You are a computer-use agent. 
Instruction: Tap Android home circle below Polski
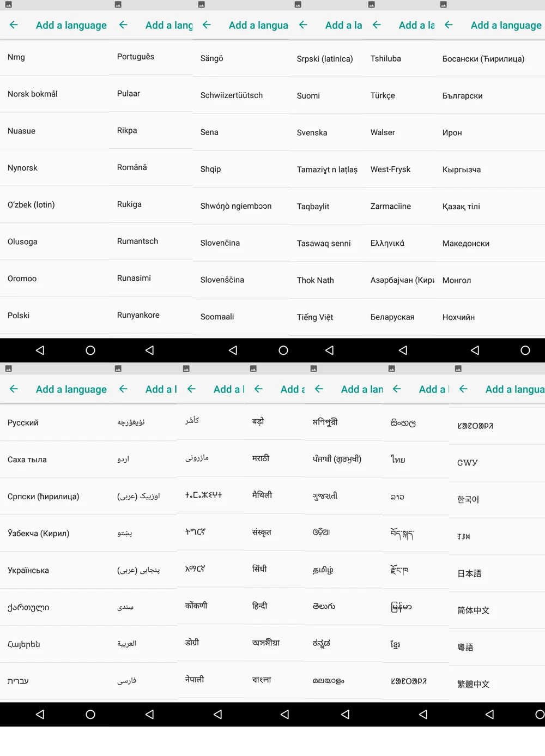[90, 350]
